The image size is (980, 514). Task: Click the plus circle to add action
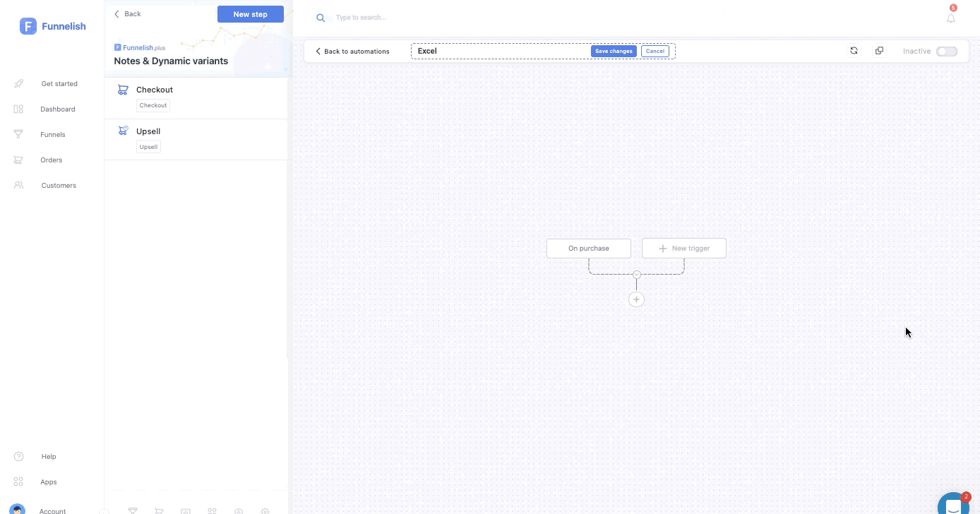pos(636,299)
